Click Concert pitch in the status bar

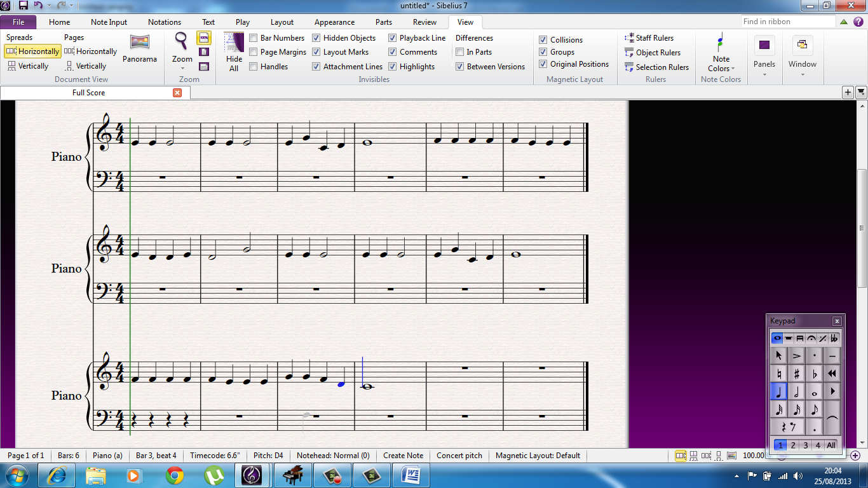click(459, 456)
